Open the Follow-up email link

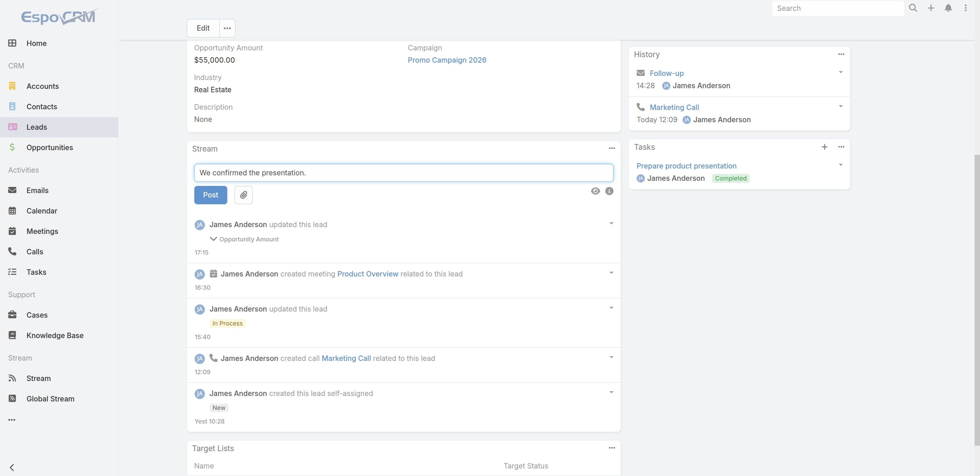click(667, 74)
